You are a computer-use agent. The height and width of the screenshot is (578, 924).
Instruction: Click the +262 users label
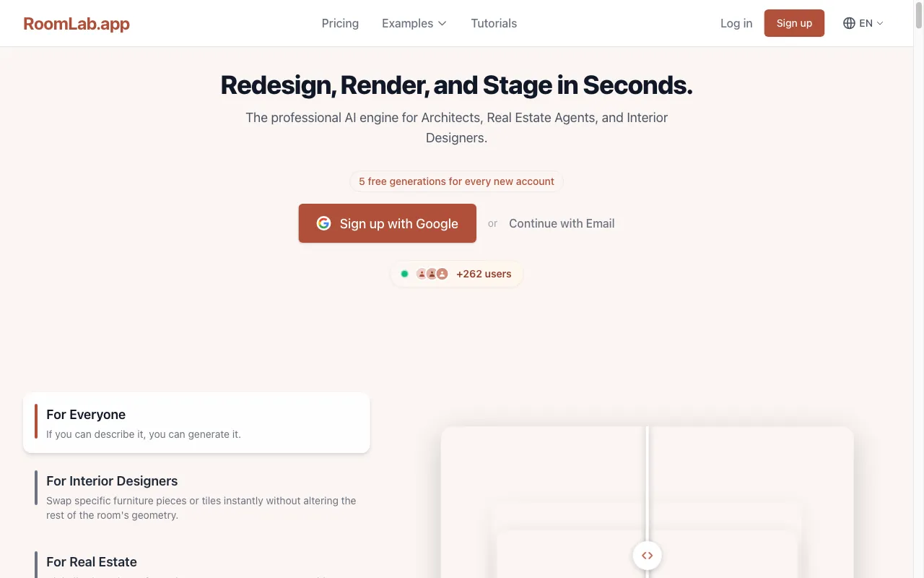coord(484,274)
